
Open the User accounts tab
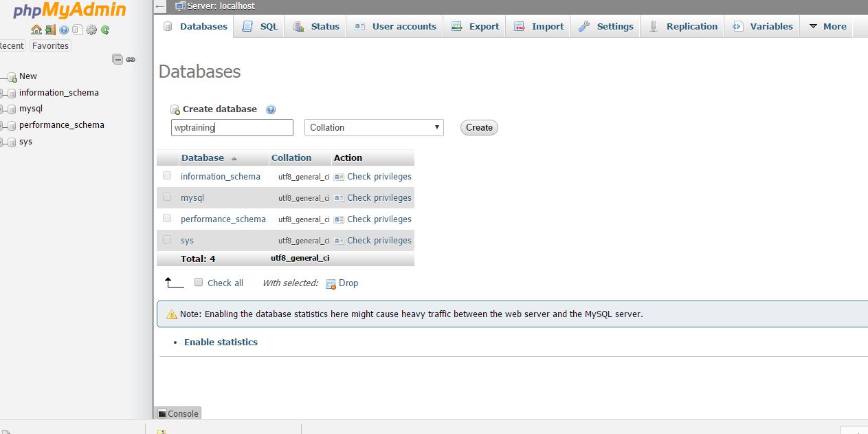[x=395, y=26]
